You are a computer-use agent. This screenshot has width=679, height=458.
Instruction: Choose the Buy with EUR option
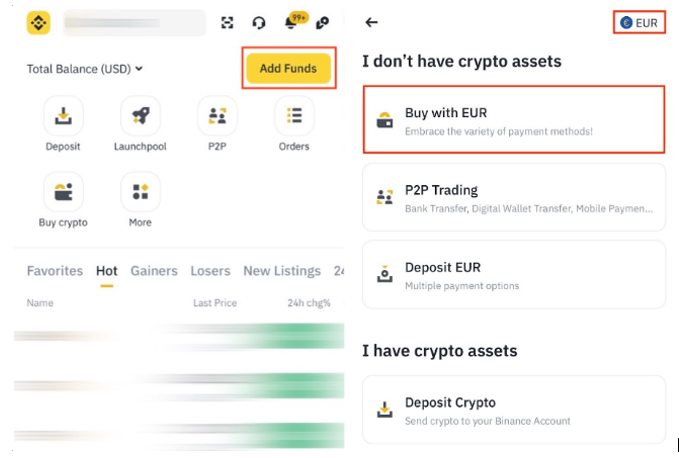tap(513, 120)
